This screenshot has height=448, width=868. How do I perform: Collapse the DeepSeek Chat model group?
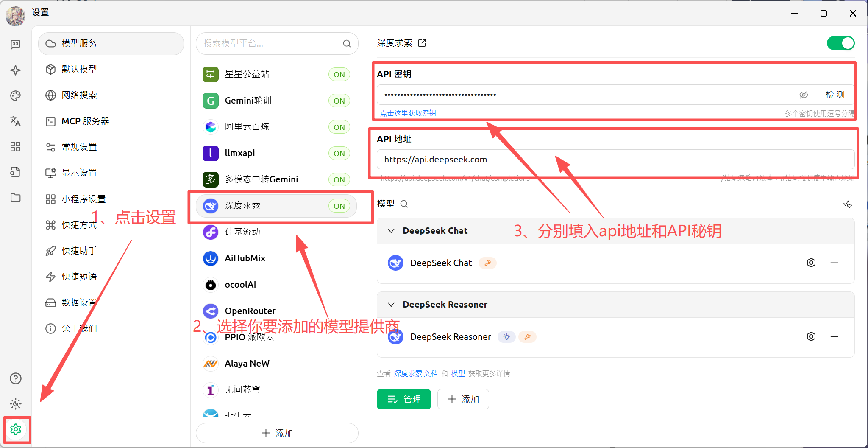pos(391,231)
